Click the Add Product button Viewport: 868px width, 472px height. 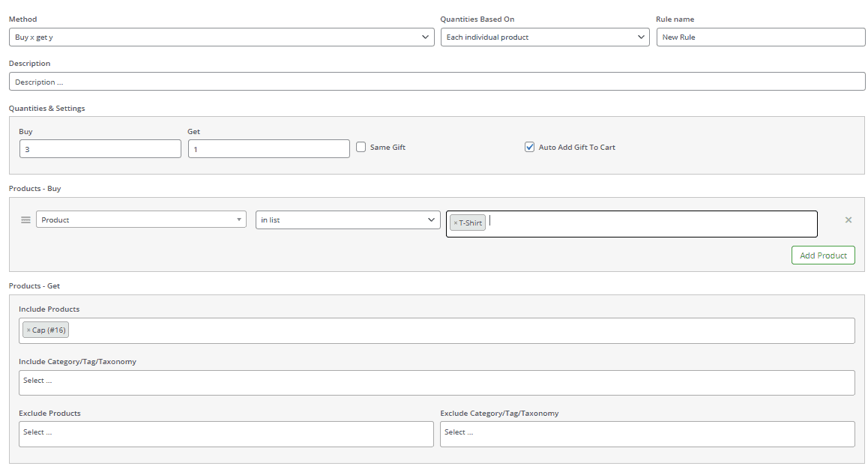822,255
